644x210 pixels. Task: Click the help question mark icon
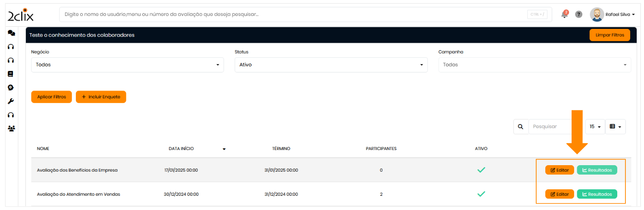click(578, 15)
